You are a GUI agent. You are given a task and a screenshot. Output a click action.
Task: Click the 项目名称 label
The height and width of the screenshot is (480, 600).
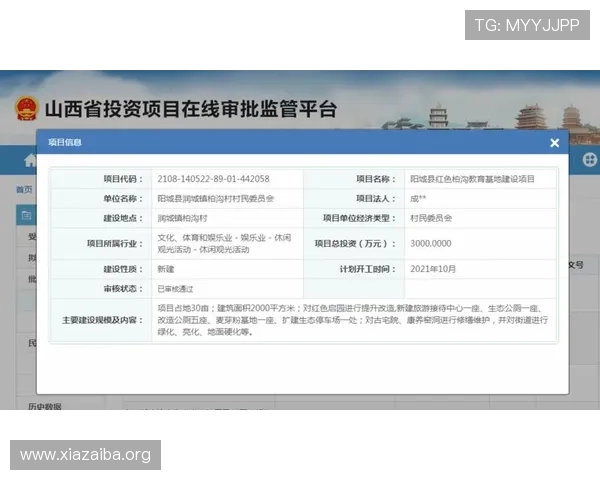pos(376,179)
